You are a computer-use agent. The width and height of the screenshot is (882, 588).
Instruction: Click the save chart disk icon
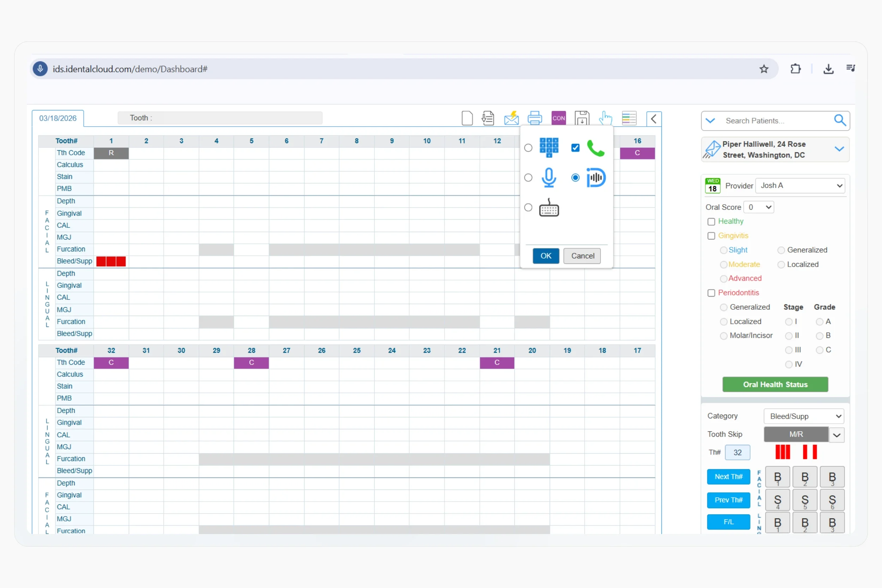(582, 119)
